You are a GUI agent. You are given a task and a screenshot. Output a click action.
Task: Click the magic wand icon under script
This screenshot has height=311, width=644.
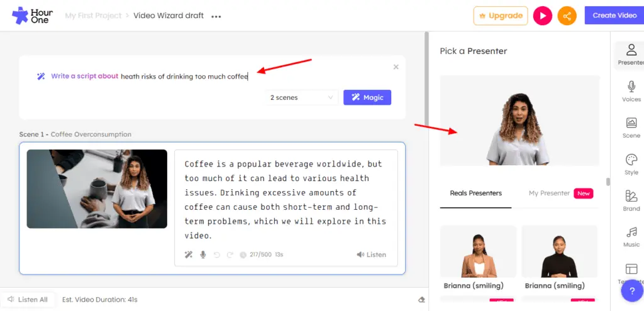click(x=189, y=255)
